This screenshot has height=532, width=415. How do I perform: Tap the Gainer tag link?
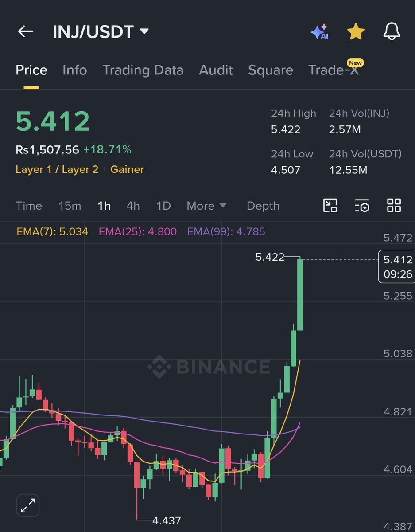pyautogui.click(x=127, y=169)
